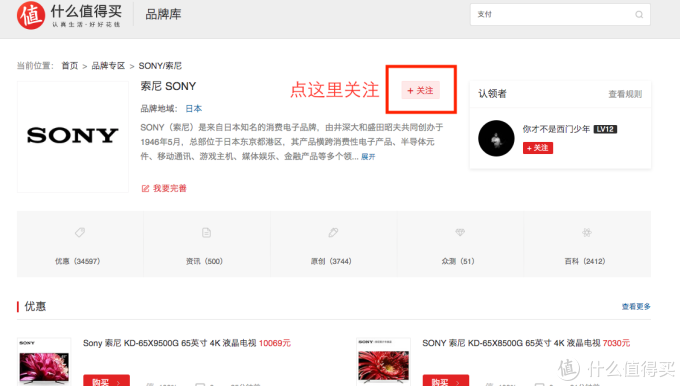Screen dimensions: 680x386
Task: Click the 众测 diamond icon
Action: tap(460, 232)
